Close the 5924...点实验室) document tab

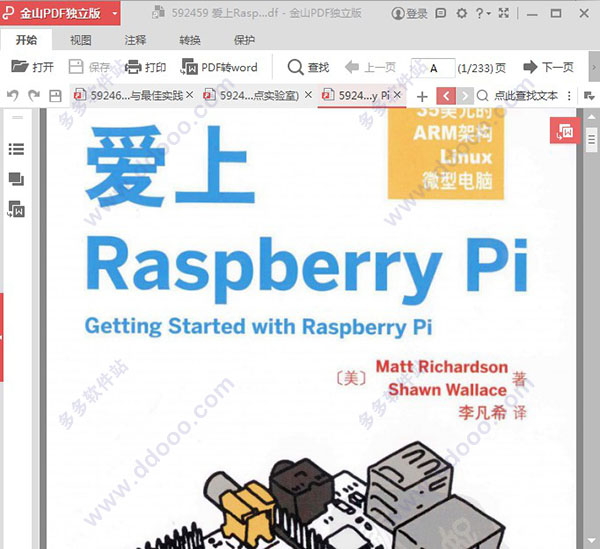coord(308,94)
